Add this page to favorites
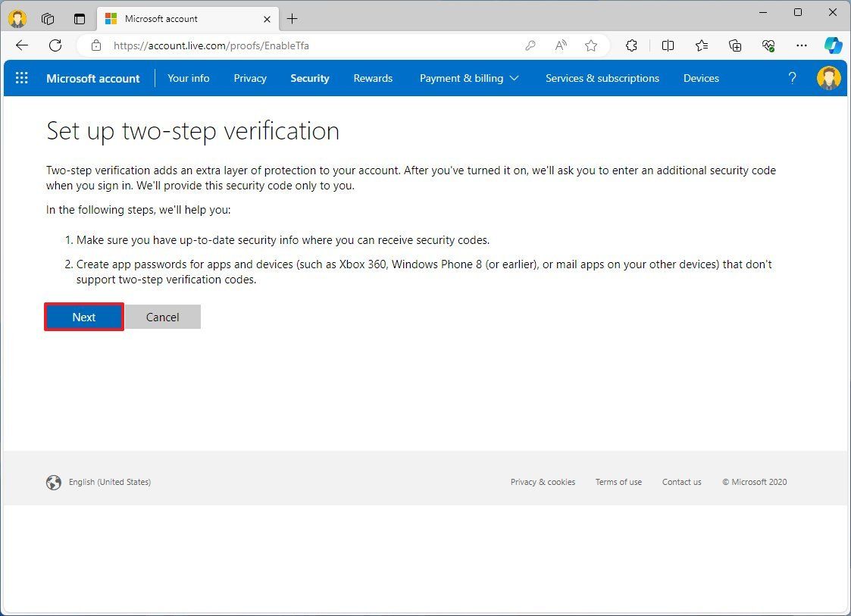The height and width of the screenshot is (616, 851). 591,45
